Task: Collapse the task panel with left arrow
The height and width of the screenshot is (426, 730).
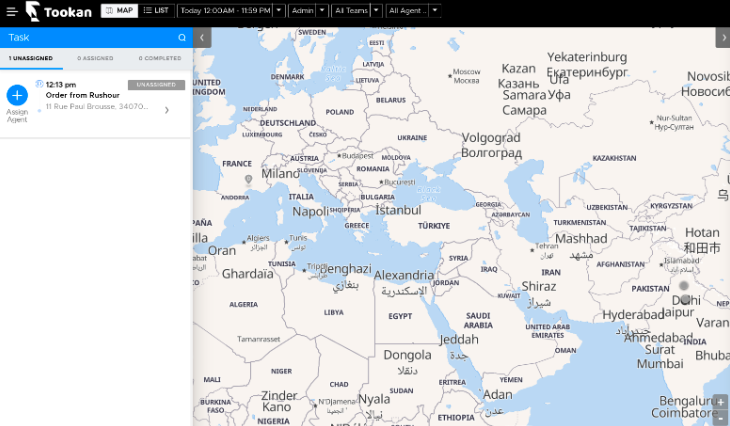Action: pyautogui.click(x=203, y=37)
